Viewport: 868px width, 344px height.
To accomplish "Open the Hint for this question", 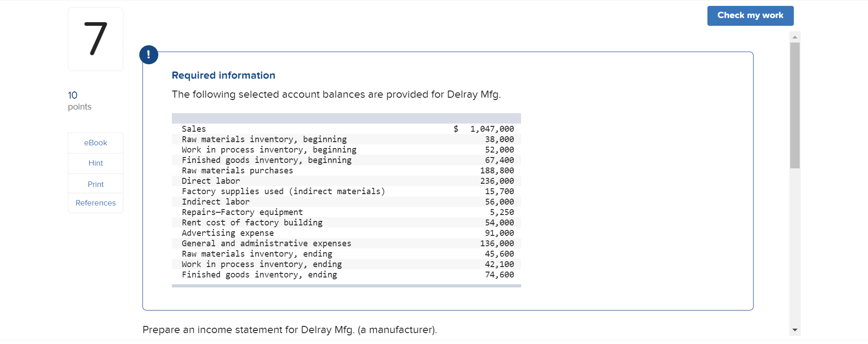I will pos(95,163).
